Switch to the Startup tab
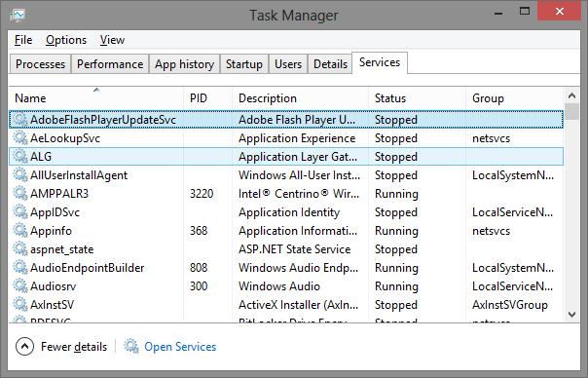The width and height of the screenshot is (588, 378). pyautogui.click(x=244, y=64)
